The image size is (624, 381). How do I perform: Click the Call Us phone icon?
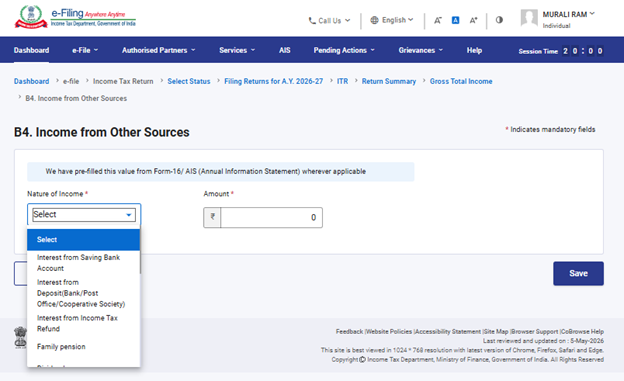click(x=312, y=20)
